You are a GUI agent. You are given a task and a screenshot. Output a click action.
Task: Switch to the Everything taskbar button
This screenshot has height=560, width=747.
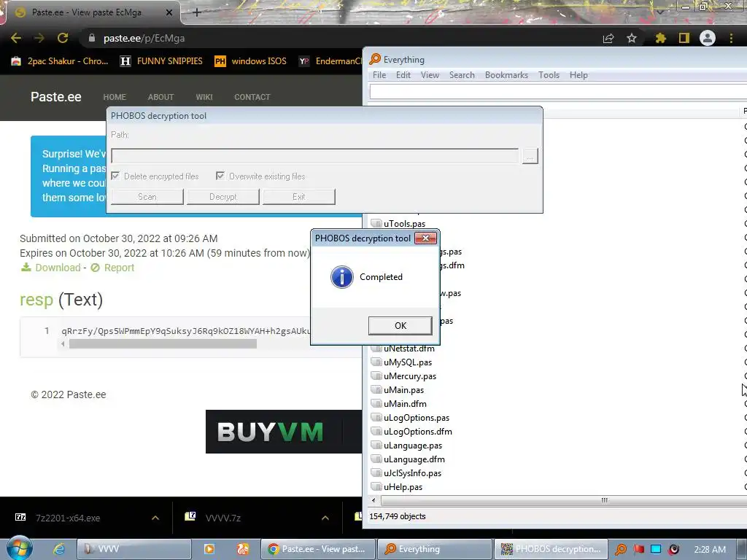pyautogui.click(x=435, y=549)
